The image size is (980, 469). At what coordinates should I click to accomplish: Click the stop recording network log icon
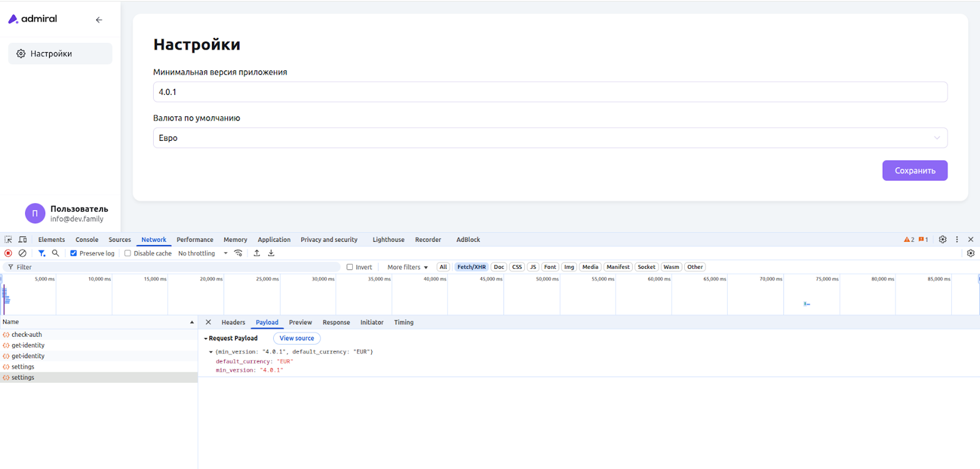[x=8, y=253]
